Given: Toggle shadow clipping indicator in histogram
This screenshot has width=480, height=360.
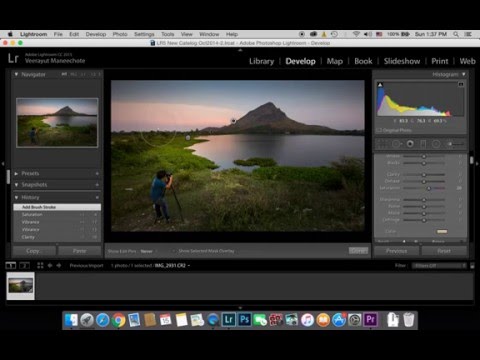Looking at the screenshot, I should 380,85.
